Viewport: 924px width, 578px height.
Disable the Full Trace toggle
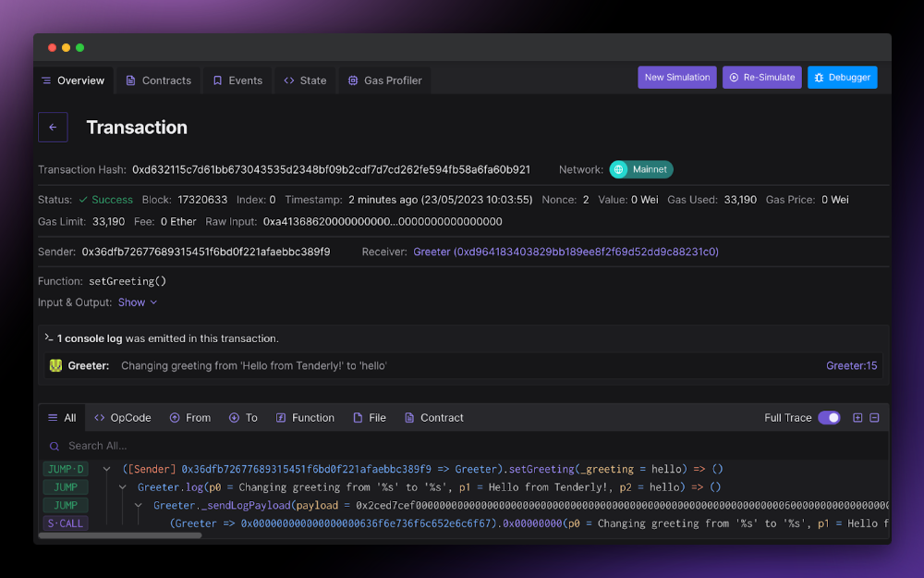(829, 418)
